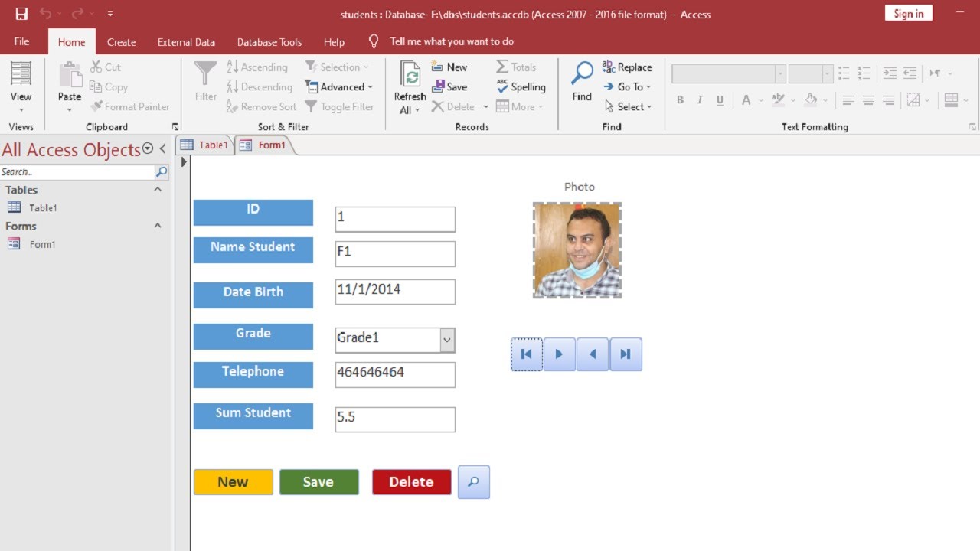
Task: Open the font name dropdown
Action: click(780, 73)
